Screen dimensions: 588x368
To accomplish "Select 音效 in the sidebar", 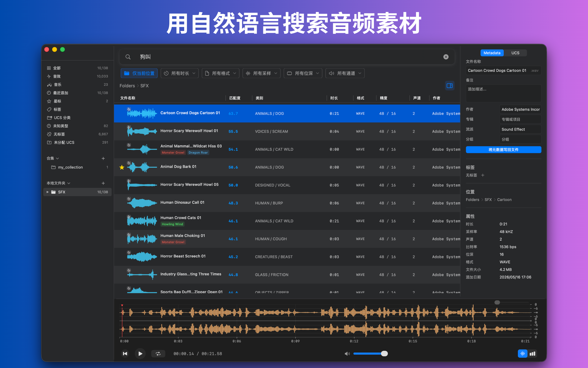I will tap(77, 76).
